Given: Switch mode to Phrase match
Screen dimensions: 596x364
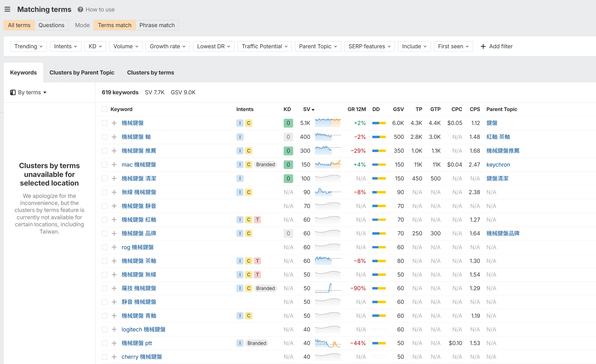Looking at the screenshot, I should 157,25.
